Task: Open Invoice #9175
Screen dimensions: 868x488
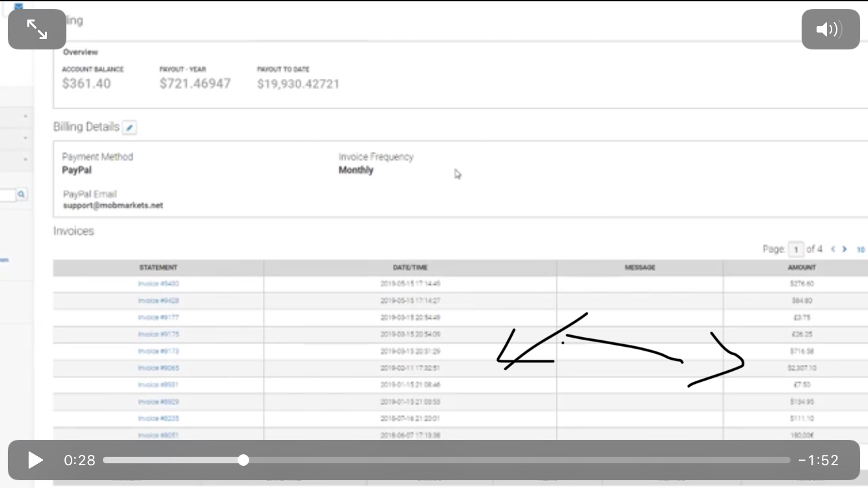Action: pyautogui.click(x=158, y=334)
